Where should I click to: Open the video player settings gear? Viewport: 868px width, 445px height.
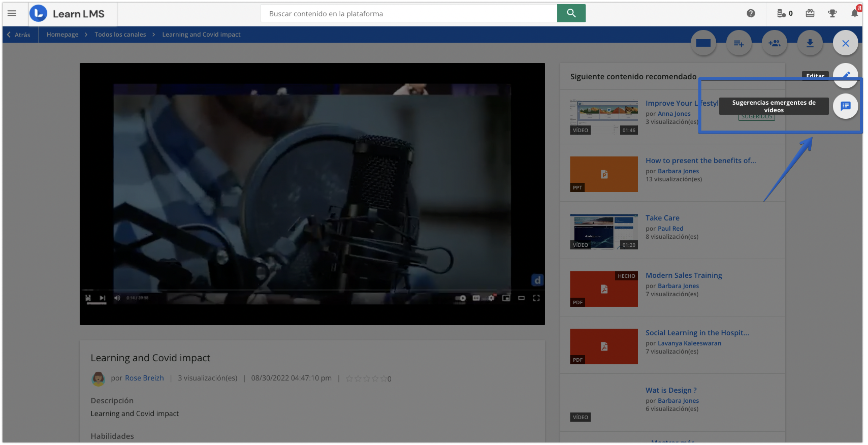(x=491, y=298)
